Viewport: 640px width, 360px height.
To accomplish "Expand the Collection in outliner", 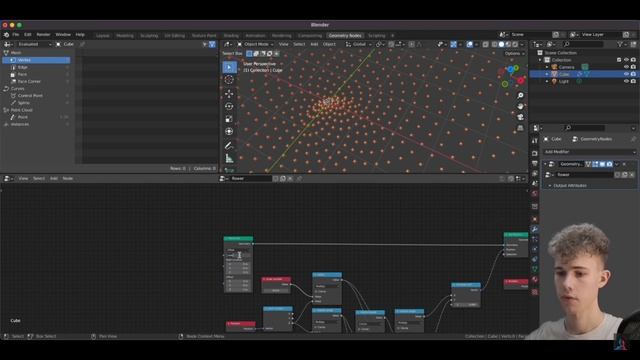I will (540, 60).
